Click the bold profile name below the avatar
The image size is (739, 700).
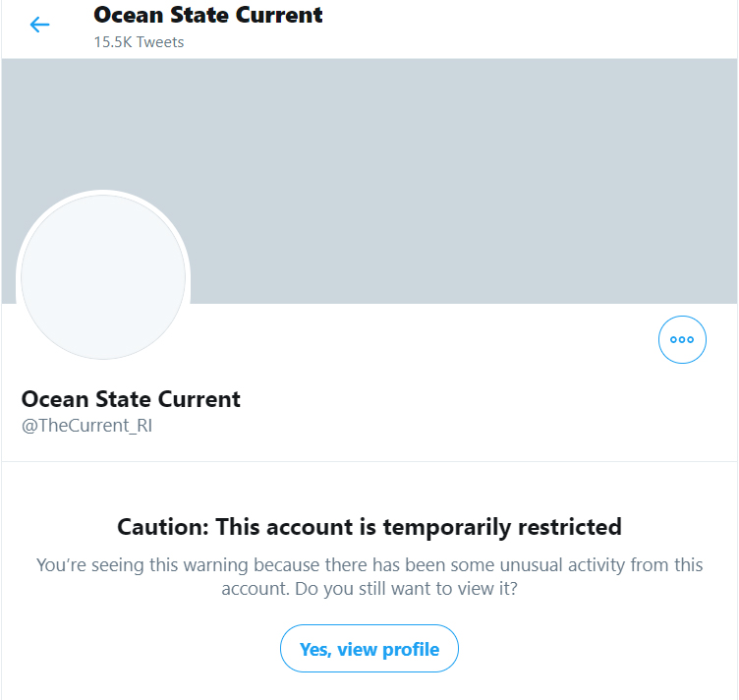click(131, 399)
